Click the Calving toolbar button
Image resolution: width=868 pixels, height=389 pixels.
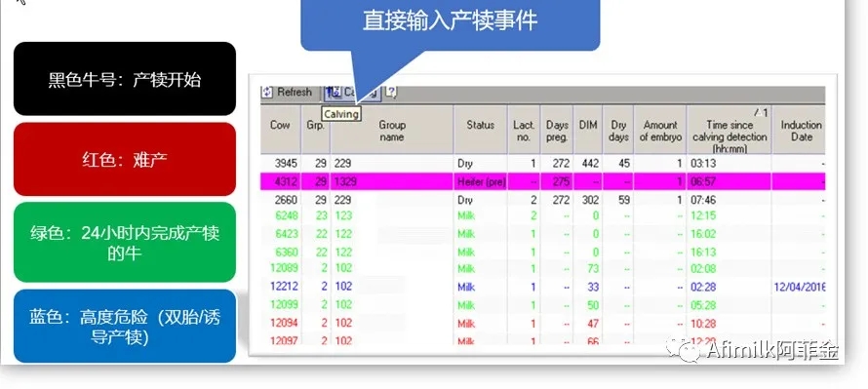pos(353,93)
